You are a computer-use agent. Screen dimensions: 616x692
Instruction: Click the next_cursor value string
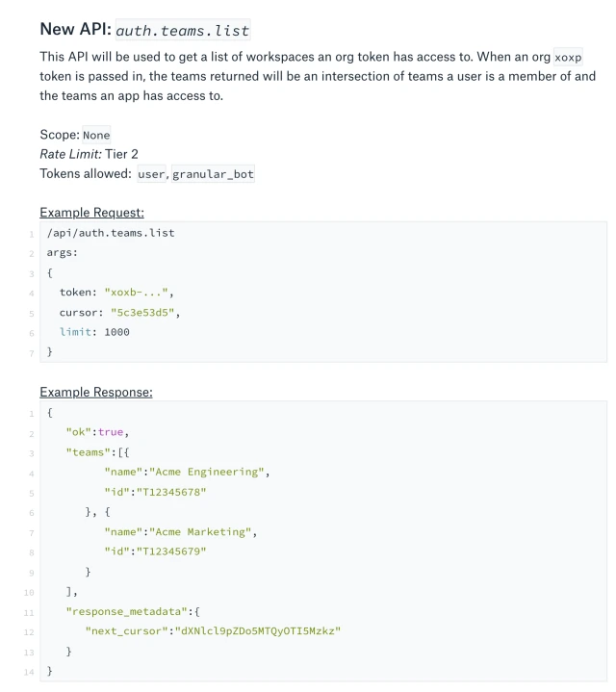coord(258,631)
